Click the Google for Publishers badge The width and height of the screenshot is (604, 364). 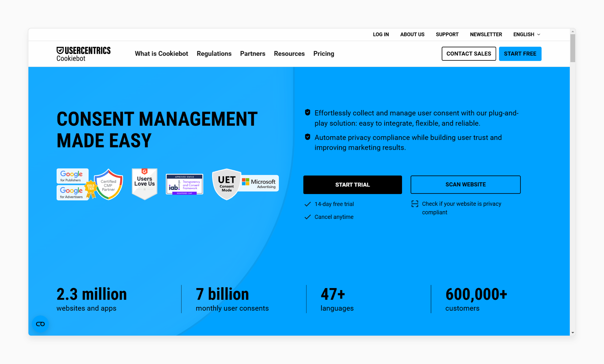[72, 176]
